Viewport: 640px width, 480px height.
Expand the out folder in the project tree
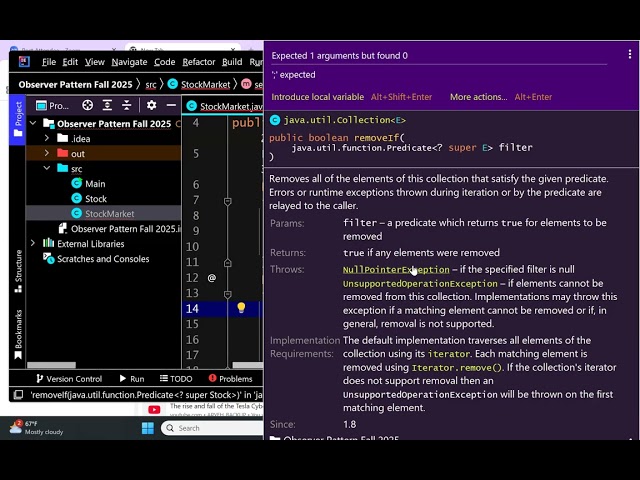click(47, 154)
